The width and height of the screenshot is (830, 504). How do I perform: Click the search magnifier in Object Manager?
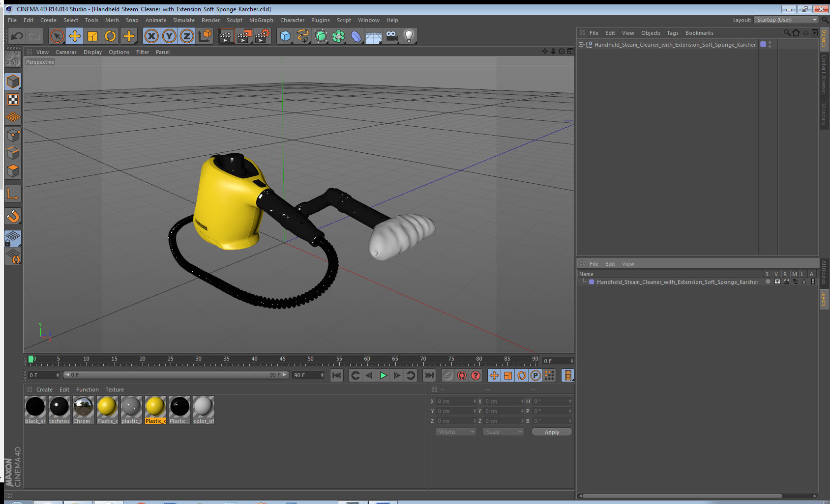787,33
